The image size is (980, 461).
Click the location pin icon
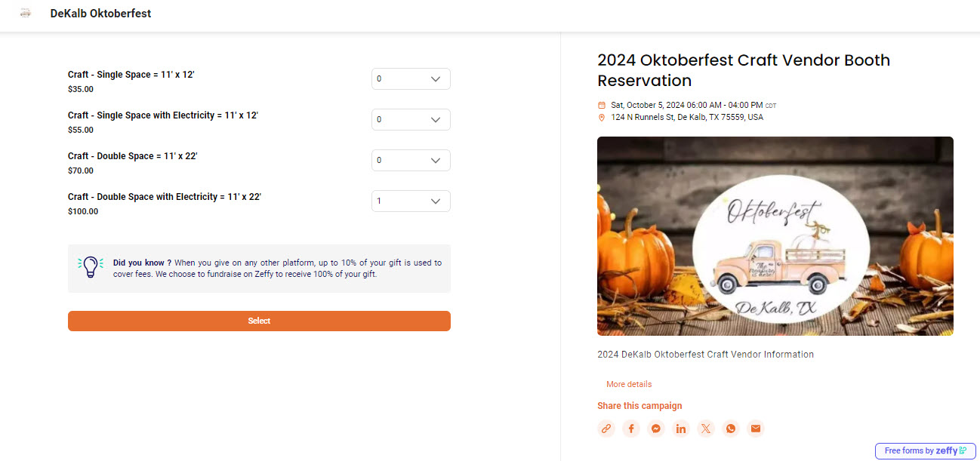[x=602, y=118]
